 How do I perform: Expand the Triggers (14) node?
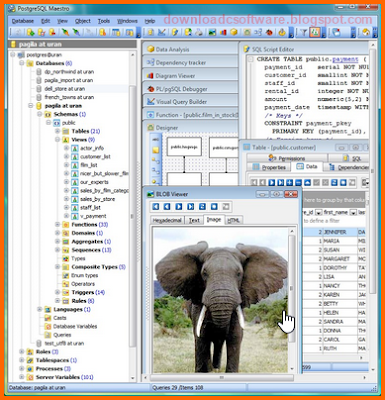click(x=57, y=292)
